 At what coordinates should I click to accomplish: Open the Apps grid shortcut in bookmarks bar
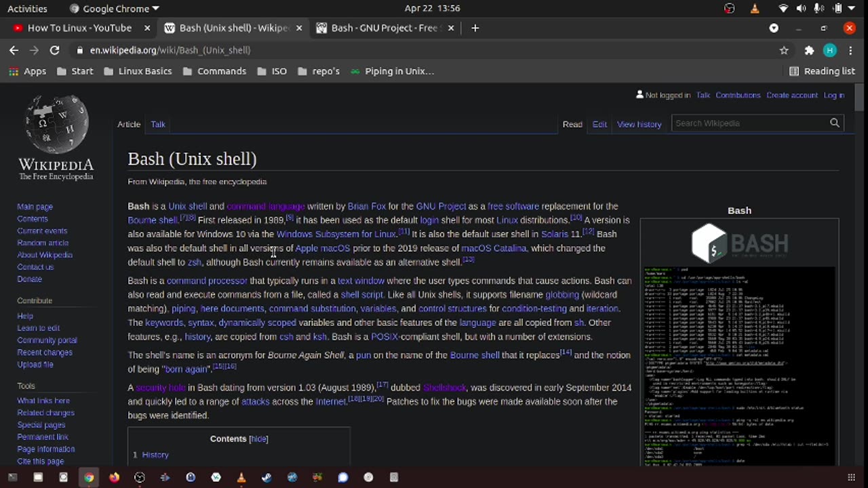click(28, 71)
